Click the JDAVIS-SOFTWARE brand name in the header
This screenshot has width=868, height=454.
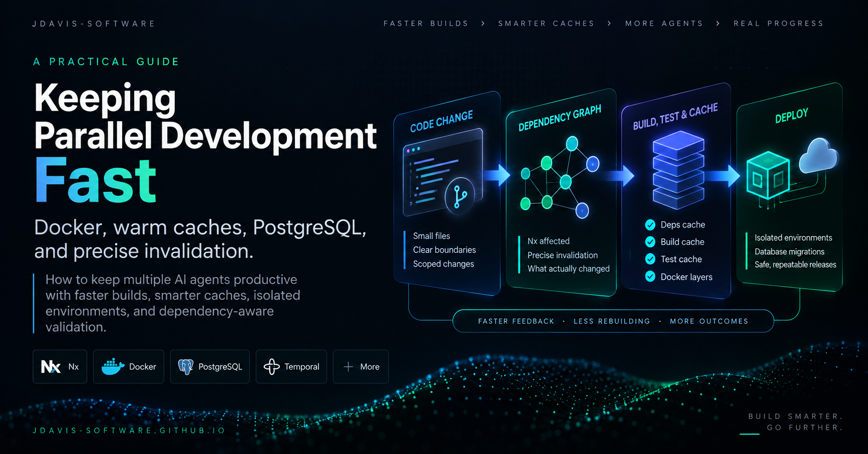[x=94, y=24]
